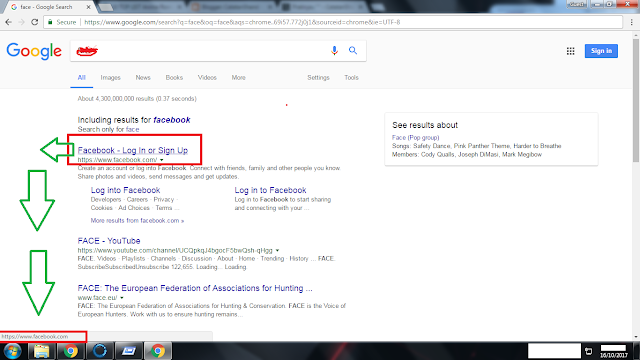Click the browser back arrow
The height and width of the screenshot is (360, 640).
click(9, 22)
